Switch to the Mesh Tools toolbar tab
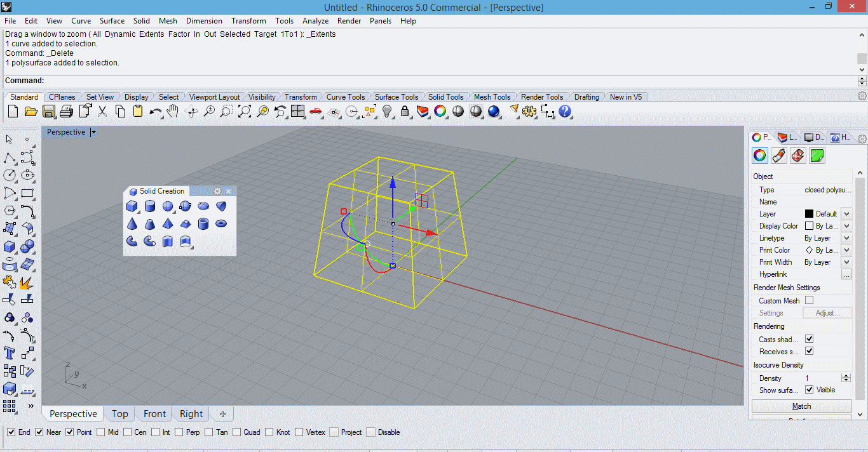Viewport: 868px width, 452px height. (x=492, y=97)
